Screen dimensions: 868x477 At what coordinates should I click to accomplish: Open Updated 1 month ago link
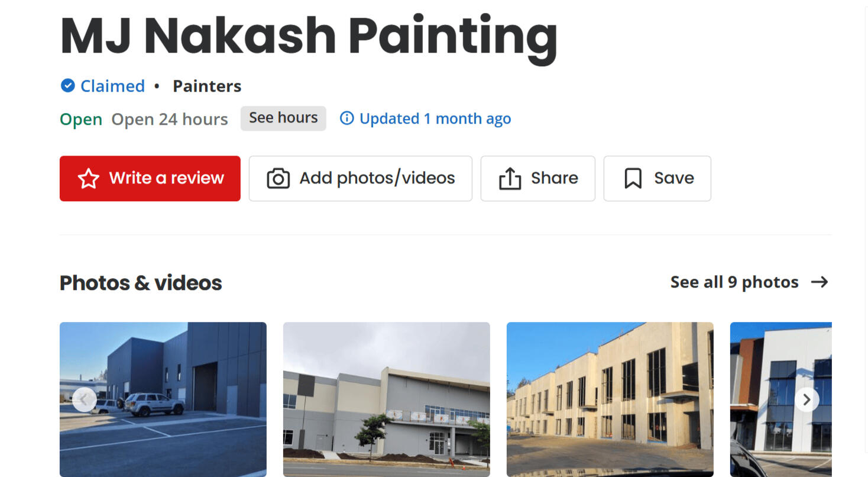pyautogui.click(x=435, y=119)
